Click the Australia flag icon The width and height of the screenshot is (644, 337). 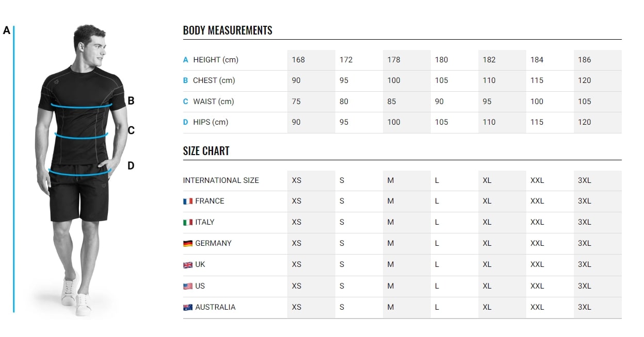[188, 307]
